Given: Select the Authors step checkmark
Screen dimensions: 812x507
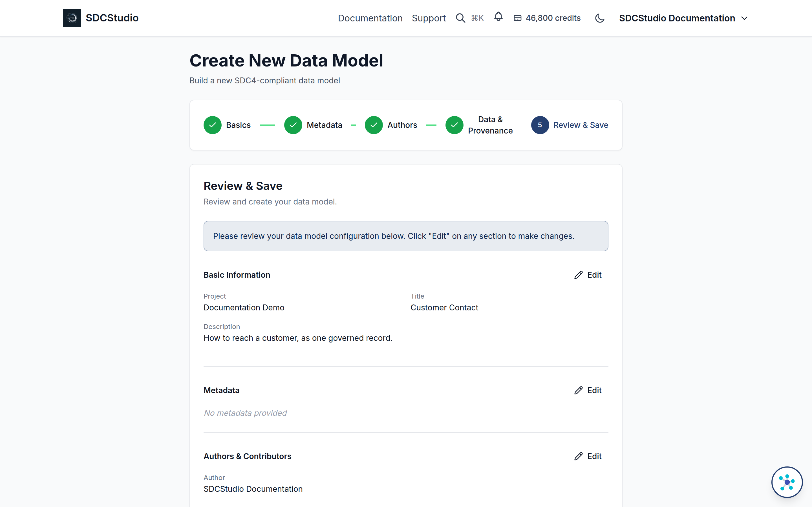Looking at the screenshot, I should point(374,125).
